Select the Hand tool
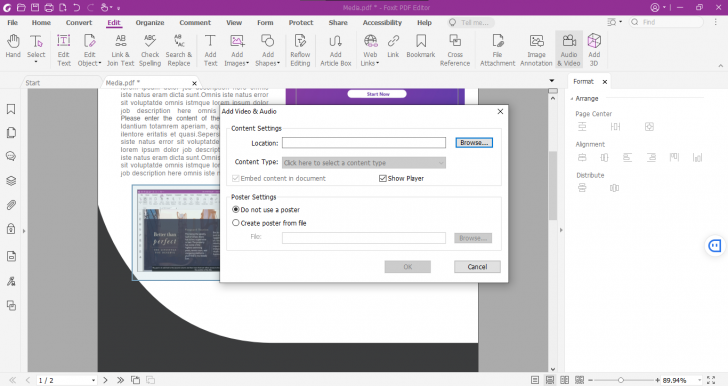 13,46
